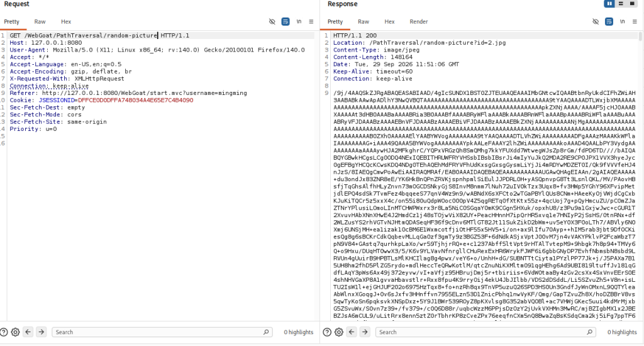This screenshot has height=346, width=644.
Task: Click X-Requested-With XMLHttpRequest header
Action: click(67, 79)
